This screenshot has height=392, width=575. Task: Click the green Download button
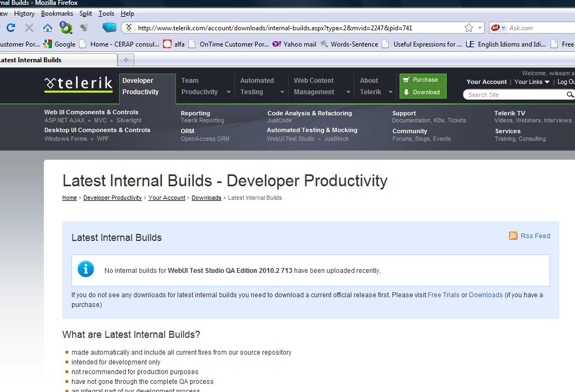point(423,93)
